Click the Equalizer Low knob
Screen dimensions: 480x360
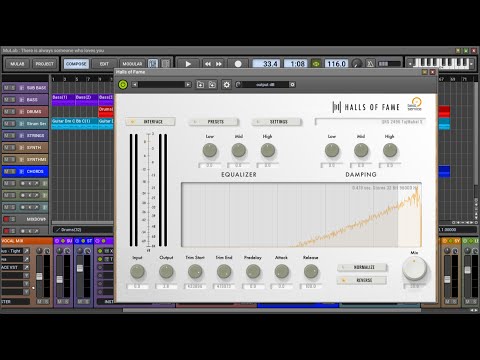210,151
